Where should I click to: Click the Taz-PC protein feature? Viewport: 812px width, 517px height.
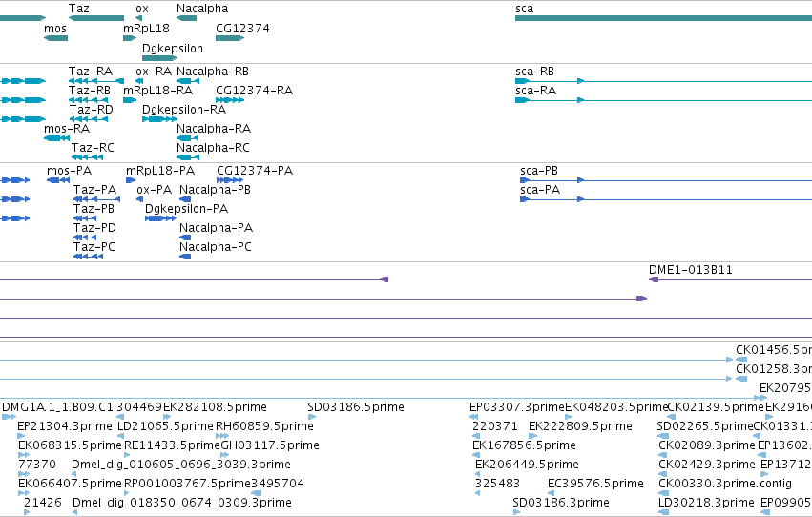point(88,257)
